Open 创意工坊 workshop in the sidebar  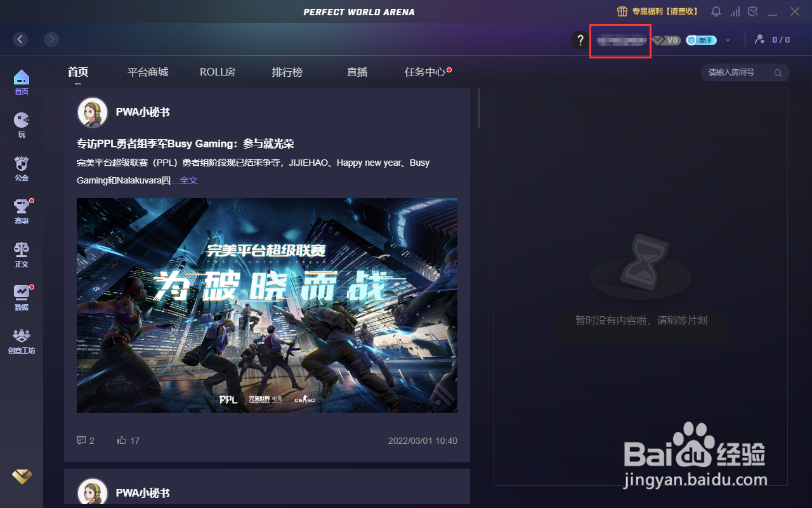click(22, 342)
